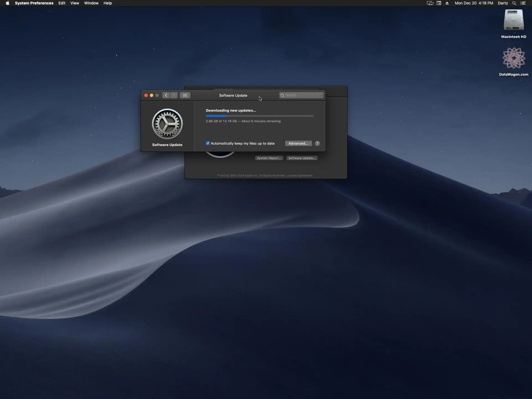Click the download progress bar
The height and width of the screenshot is (399, 532).
click(260, 116)
